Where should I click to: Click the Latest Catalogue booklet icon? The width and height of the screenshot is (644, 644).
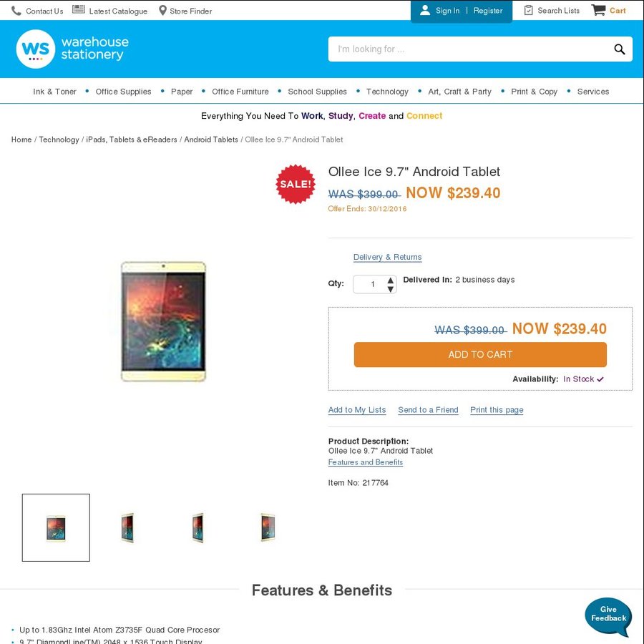77,10
